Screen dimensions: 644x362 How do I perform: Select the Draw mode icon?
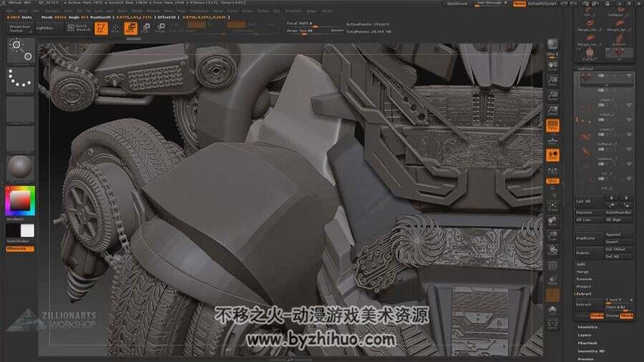[x=115, y=28]
